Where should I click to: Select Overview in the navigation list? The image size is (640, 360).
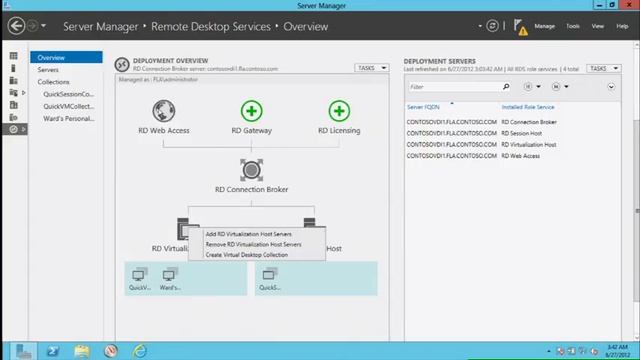point(66,58)
